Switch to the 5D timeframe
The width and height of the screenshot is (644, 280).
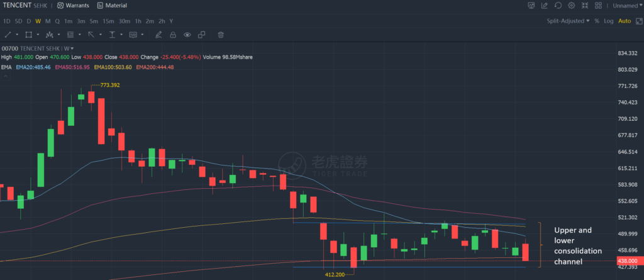[x=18, y=21]
